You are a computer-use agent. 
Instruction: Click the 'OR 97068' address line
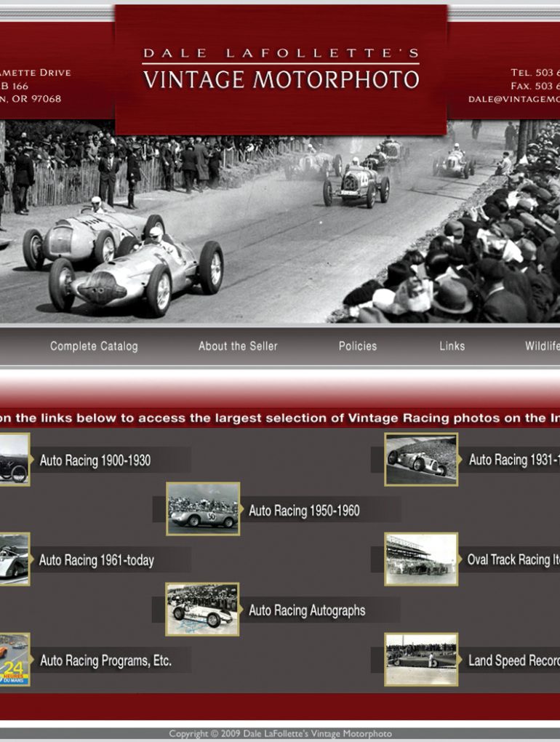(31, 99)
